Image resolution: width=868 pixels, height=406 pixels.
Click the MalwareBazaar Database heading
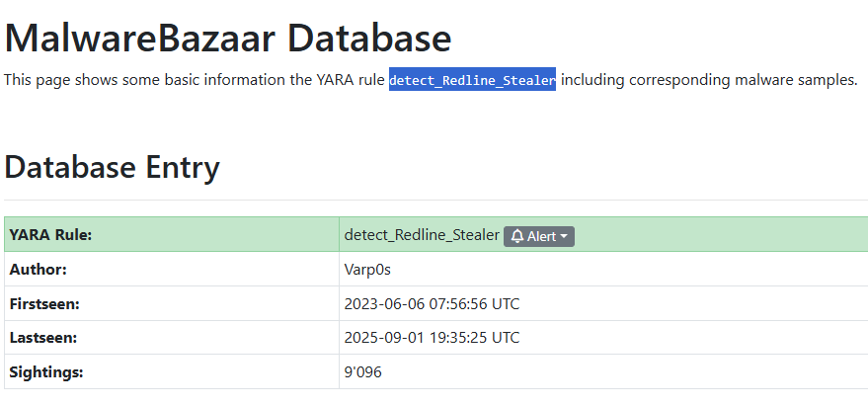(228, 39)
